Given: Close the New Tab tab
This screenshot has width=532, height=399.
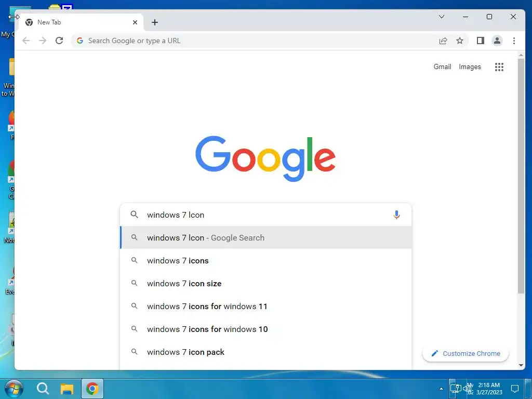Looking at the screenshot, I should [135, 22].
